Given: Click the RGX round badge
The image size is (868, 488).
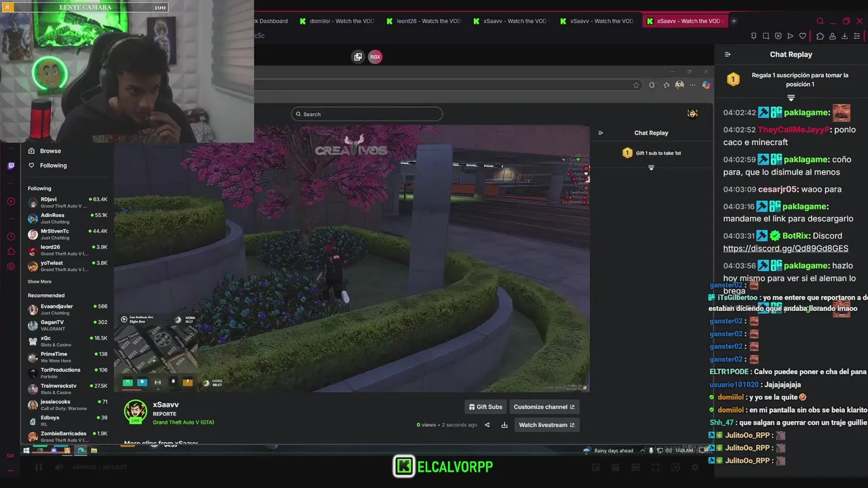Looking at the screenshot, I should tap(375, 57).
